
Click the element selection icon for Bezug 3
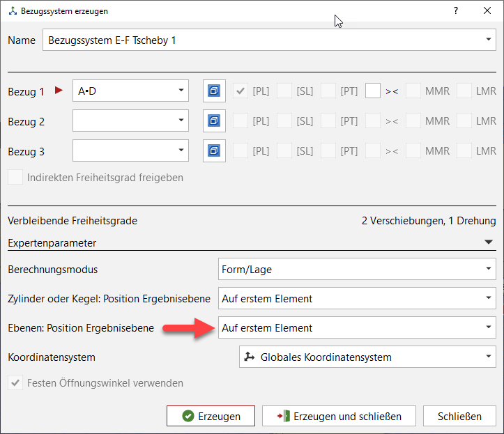pos(215,151)
